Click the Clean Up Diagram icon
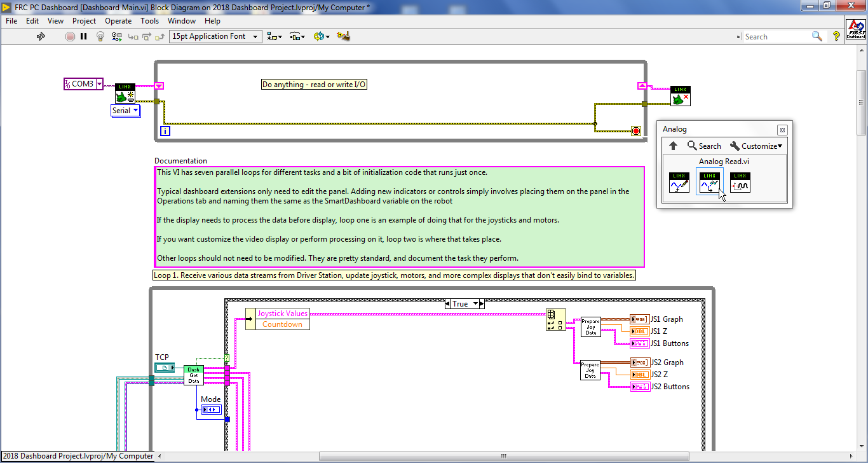This screenshot has width=868, height=463. pyautogui.click(x=344, y=36)
